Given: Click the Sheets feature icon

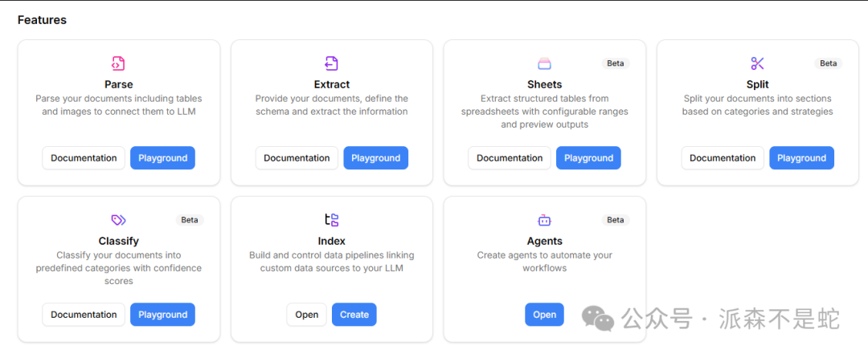Looking at the screenshot, I should click(544, 63).
